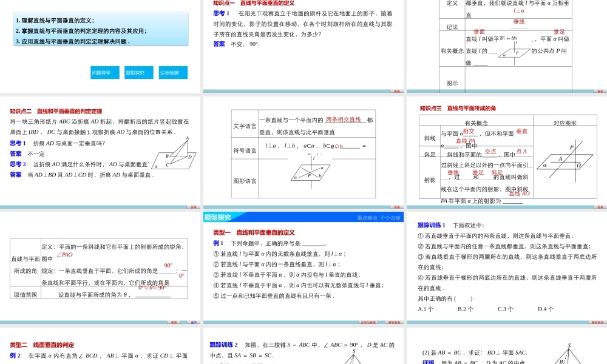Click the 思考 1 label on 知识点一 slide
607x364 pixels.
tap(222, 13)
